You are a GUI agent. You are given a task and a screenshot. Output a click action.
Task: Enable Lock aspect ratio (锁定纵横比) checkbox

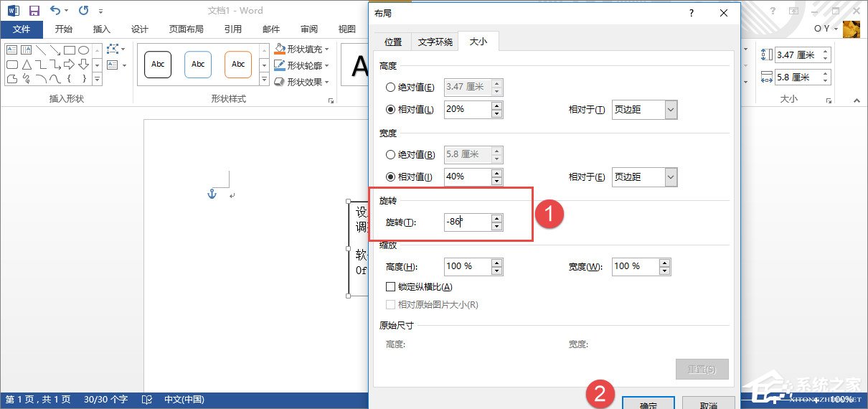pos(391,287)
